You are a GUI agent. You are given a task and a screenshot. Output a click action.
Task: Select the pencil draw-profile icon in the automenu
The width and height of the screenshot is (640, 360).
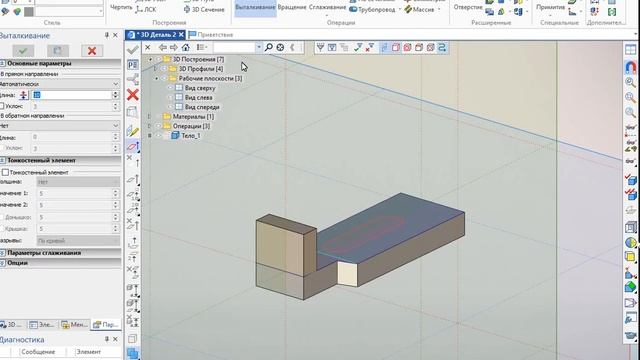(133, 131)
